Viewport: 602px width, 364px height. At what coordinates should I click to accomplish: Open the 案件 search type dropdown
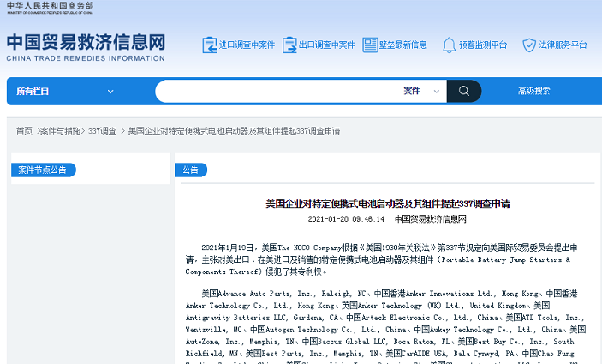tap(421, 91)
